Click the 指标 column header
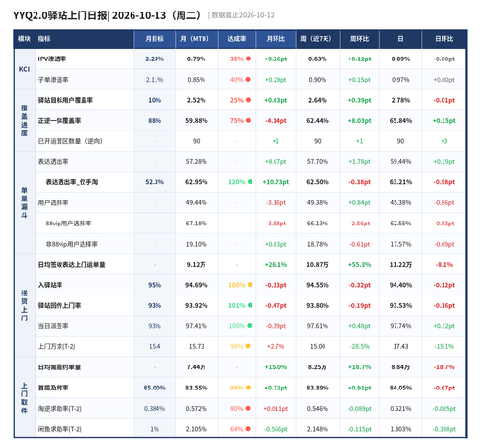This screenshot has width=480, height=448. [x=44, y=39]
